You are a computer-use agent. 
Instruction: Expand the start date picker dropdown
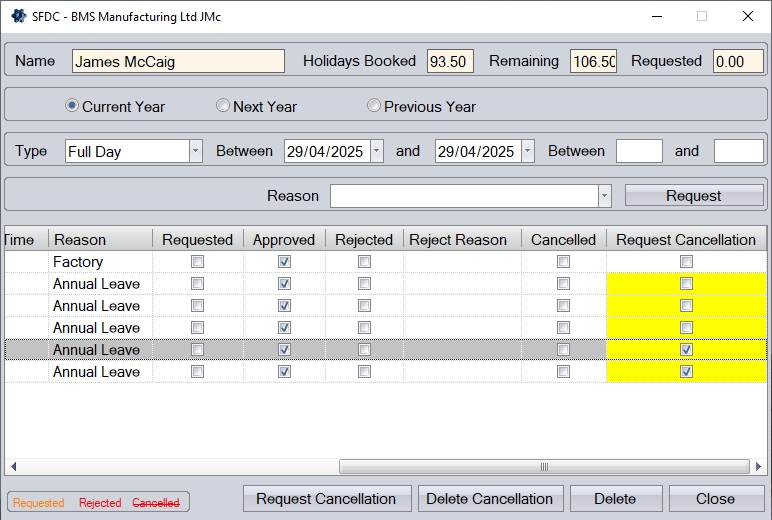[x=376, y=151]
